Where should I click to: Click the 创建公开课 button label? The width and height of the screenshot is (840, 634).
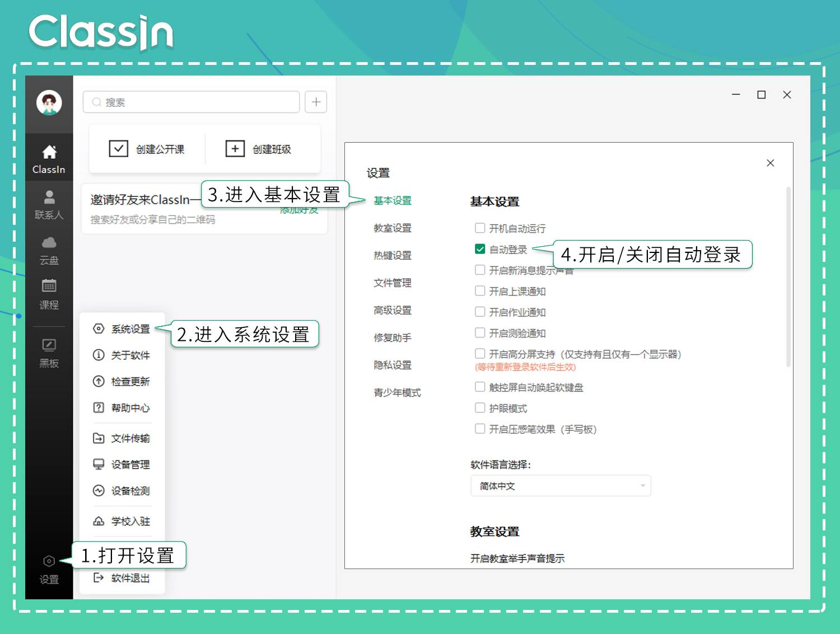tap(160, 149)
